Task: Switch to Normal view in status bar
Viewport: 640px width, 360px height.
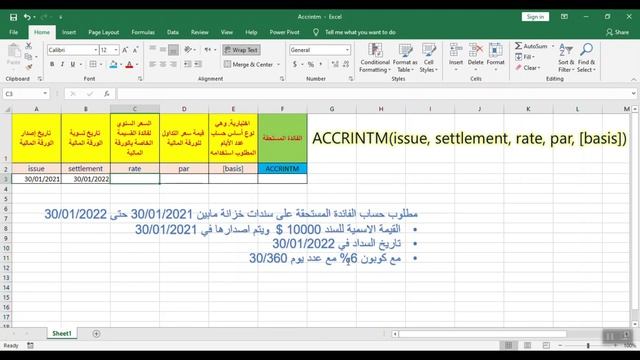Action: [x=509, y=346]
